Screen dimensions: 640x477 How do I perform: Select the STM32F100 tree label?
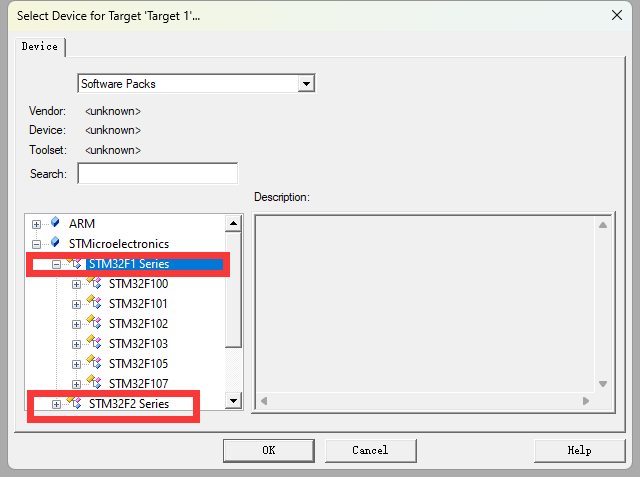point(138,284)
